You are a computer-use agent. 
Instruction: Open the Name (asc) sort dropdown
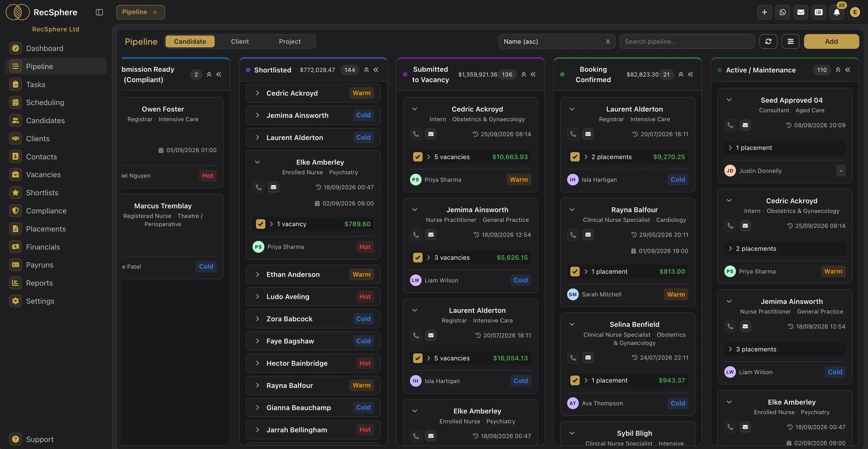(x=556, y=42)
